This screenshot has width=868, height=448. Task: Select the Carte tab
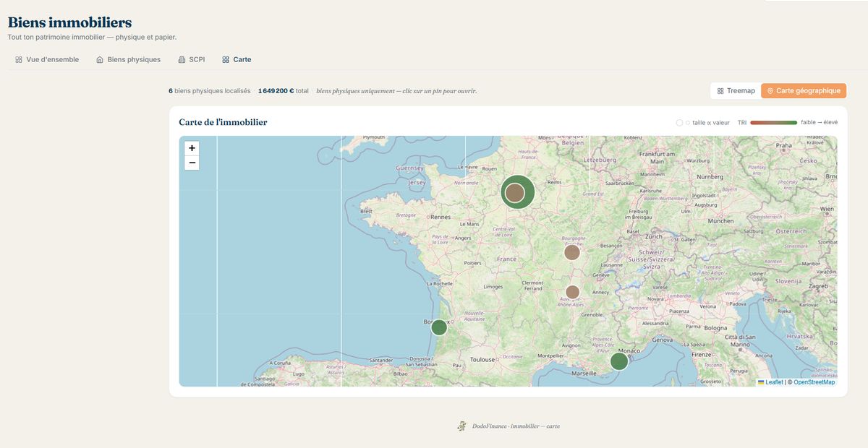(x=237, y=59)
